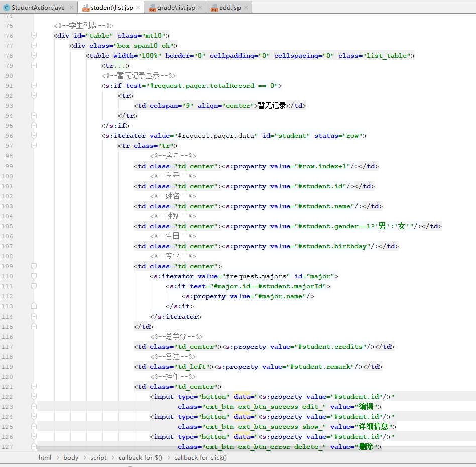The image size is (476, 467).
Task: Collapse the div class="box span10 oh" fold at line 77
Action: coord(34,46)
